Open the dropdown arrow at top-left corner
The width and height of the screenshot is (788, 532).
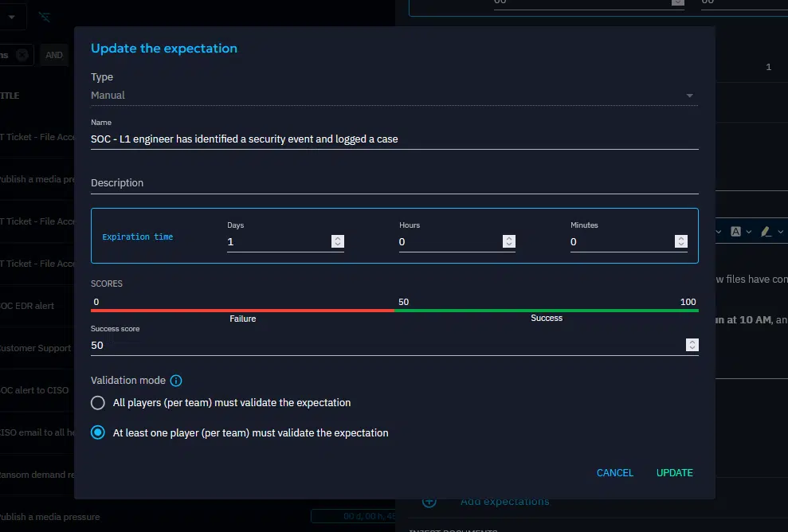click(x=11, y=17)
